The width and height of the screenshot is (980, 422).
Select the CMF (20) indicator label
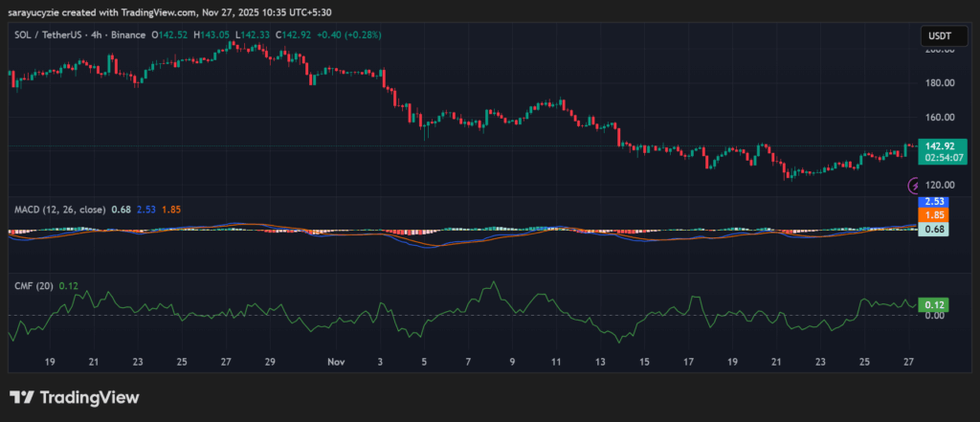coord(33,285)
